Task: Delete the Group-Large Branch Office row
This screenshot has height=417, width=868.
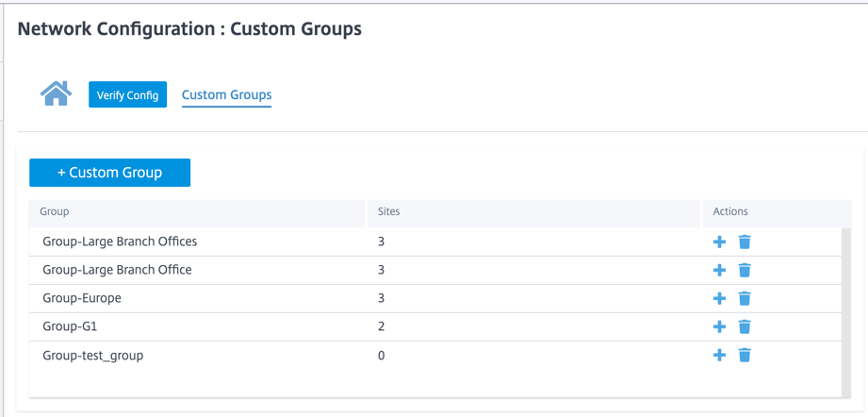Action: [745, 270]
